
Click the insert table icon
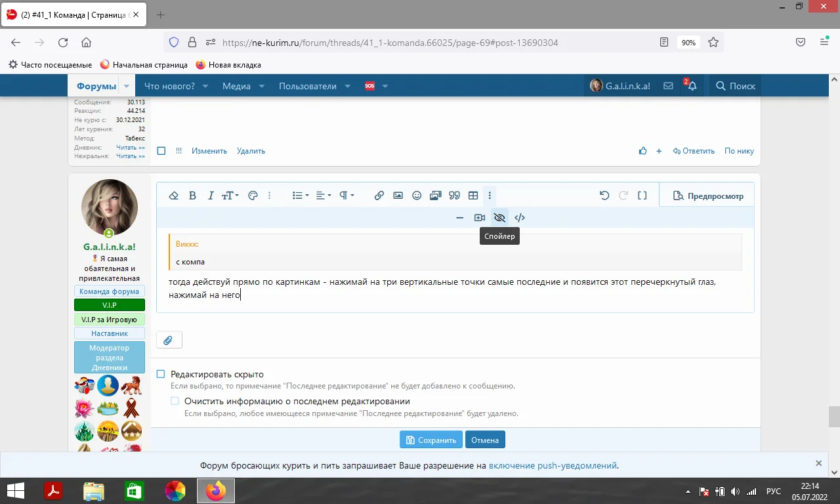click(473, 196)
